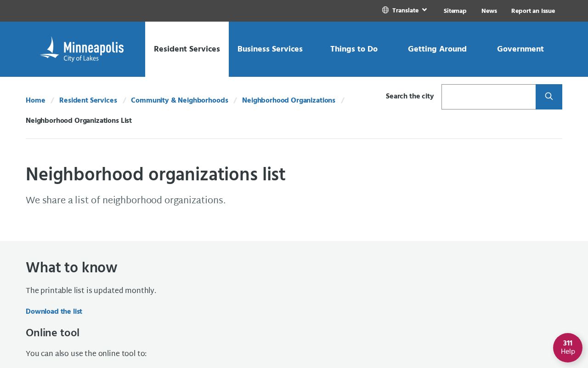Click the magnifying glass search button
Image resolution: width=588 pixels, height=368 pixels.
[x=549, y=97]
